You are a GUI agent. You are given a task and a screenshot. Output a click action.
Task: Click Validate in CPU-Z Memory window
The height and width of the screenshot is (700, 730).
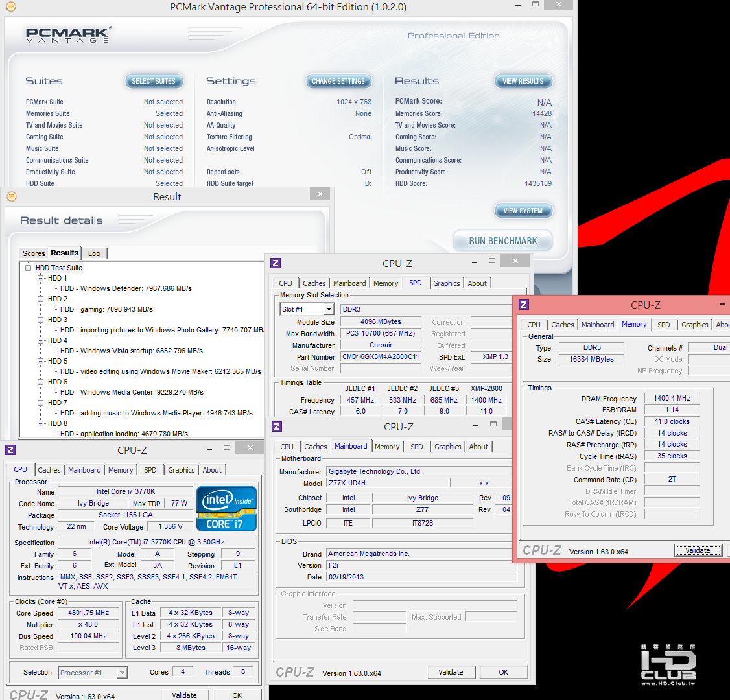[x=698, y=550]
